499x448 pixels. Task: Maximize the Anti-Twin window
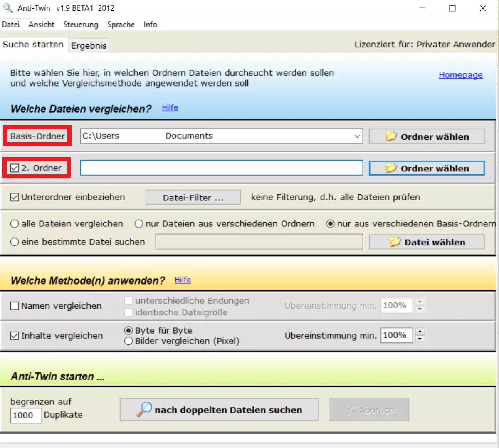tap(452, 8)
